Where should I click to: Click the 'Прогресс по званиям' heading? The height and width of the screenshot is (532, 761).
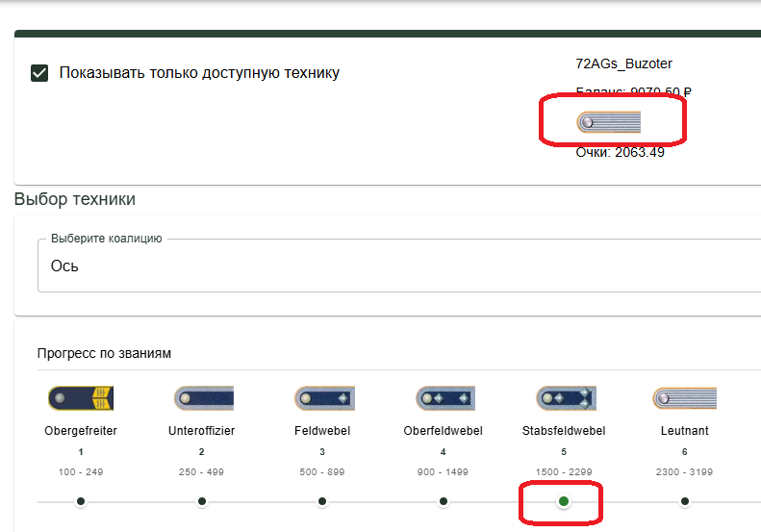[x=104, y=353]
